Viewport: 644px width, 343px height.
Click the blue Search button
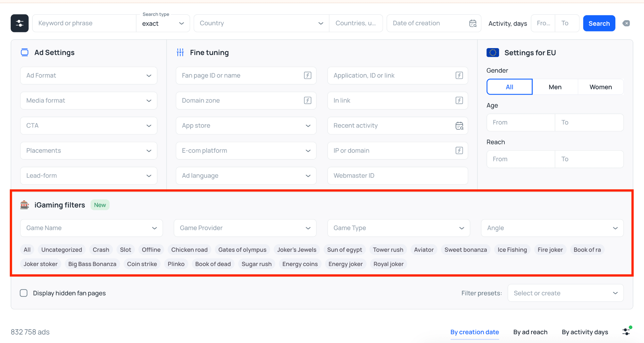point(599,23)
